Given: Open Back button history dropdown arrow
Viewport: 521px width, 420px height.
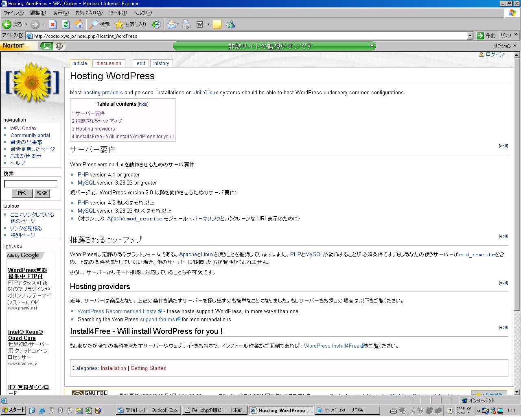Looking at the screenshot, I should (x=26, y=24).
